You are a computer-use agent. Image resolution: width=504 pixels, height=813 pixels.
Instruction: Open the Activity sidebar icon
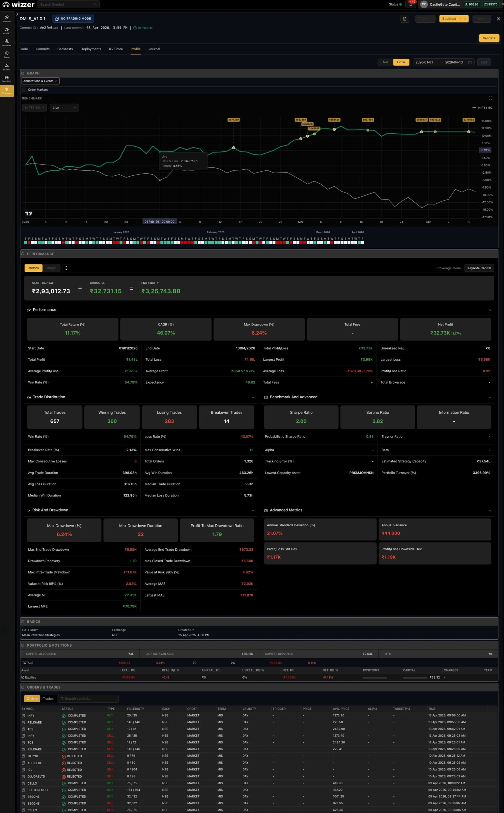tap(7, 67)
